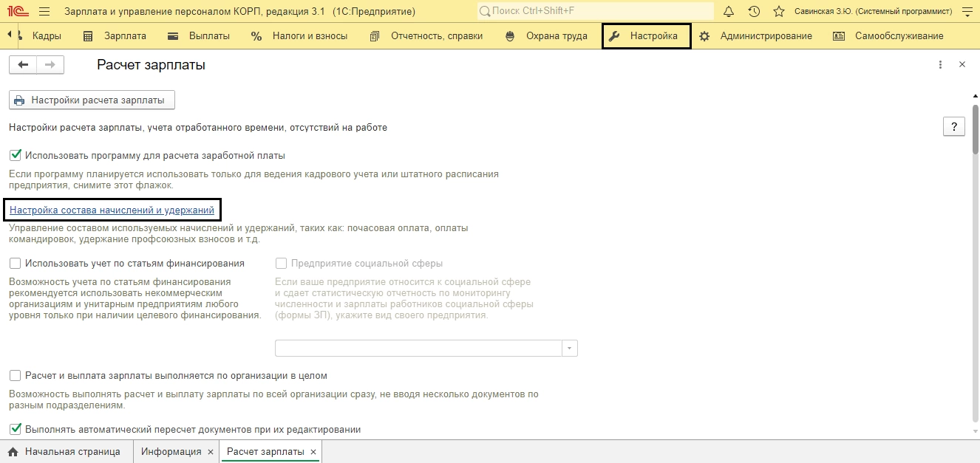Close the Расчет зарплаты bottom tab
The height and width of the screenshot is (463, 980).
pyautogui.click(x=313, y=452)
